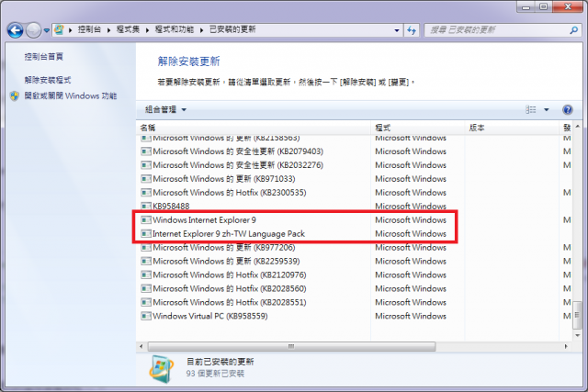Screen dimensions: 588x392
Task: Open 解除安裝程式 link in sidebar
Action: click(x=48, y=80)
